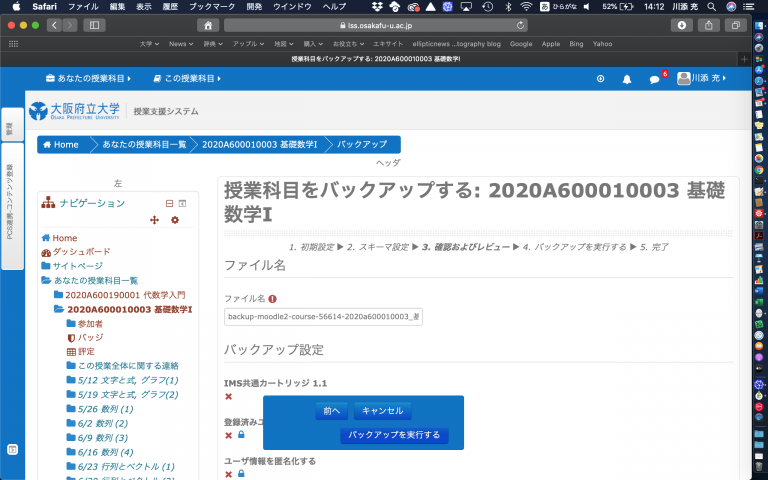768x480 pixels.
Task: Open the 履歴 menu
Action: pyautogui.click(x=170, y=7)
